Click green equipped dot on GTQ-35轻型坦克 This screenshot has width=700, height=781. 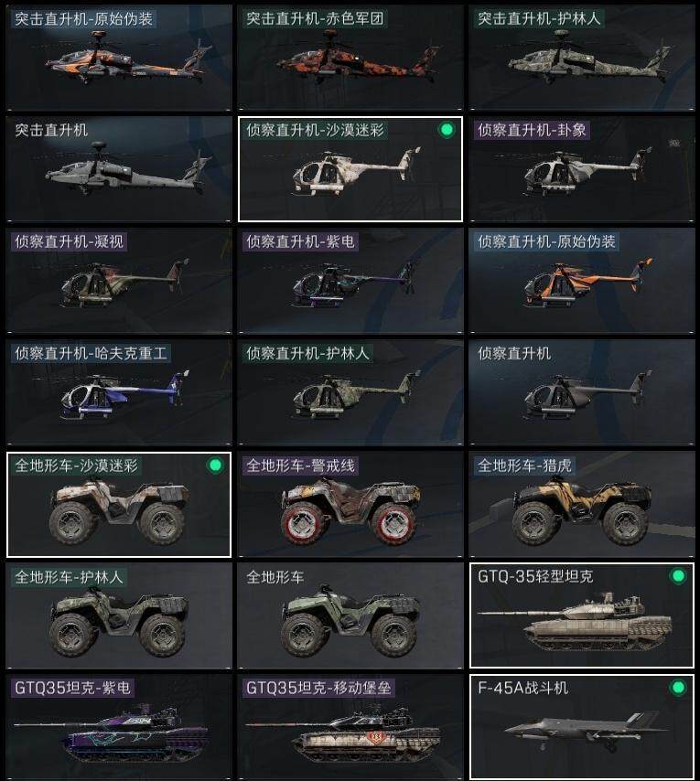click(x=678, y=576)
